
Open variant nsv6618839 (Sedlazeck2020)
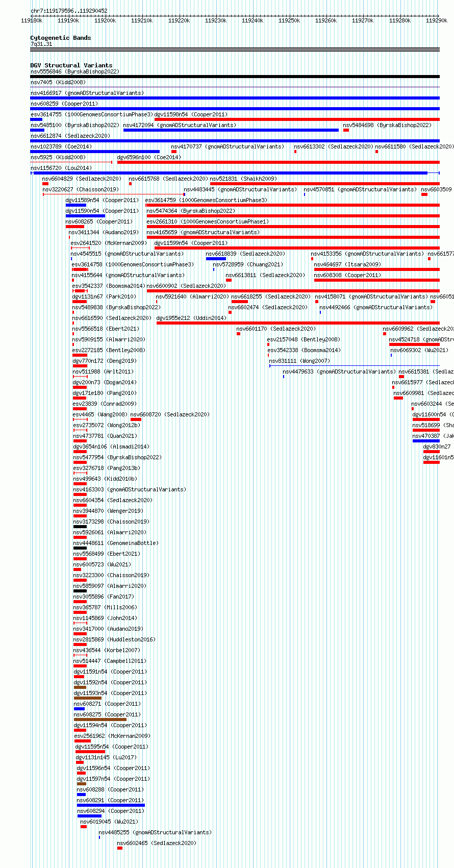(x=246, y=254)
